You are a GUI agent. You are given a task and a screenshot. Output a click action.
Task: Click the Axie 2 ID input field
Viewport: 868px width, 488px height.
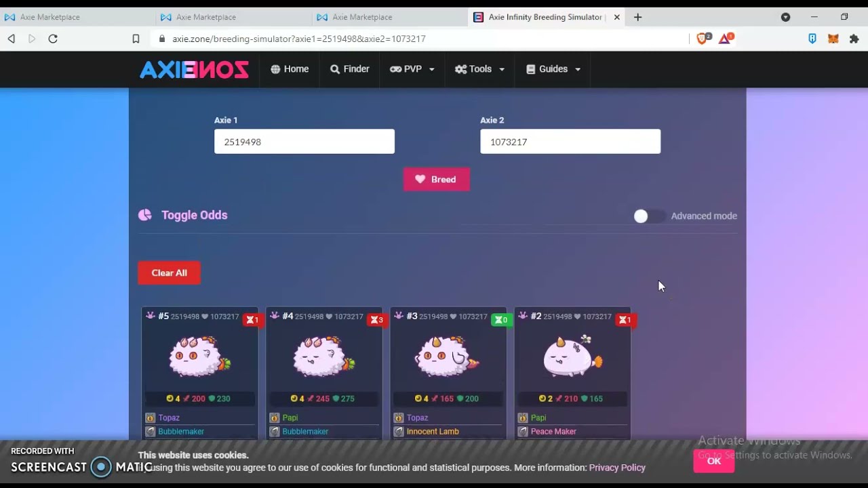coord(570,142)
